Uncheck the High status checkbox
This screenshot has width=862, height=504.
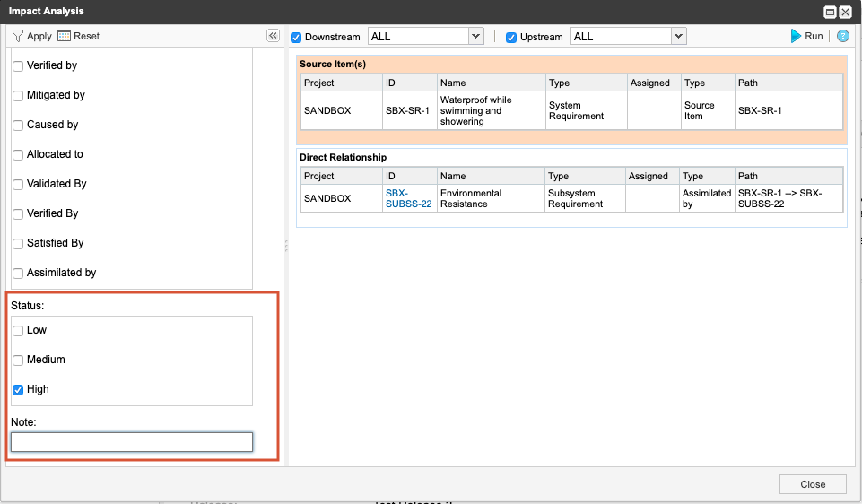(x=18, y=390)
